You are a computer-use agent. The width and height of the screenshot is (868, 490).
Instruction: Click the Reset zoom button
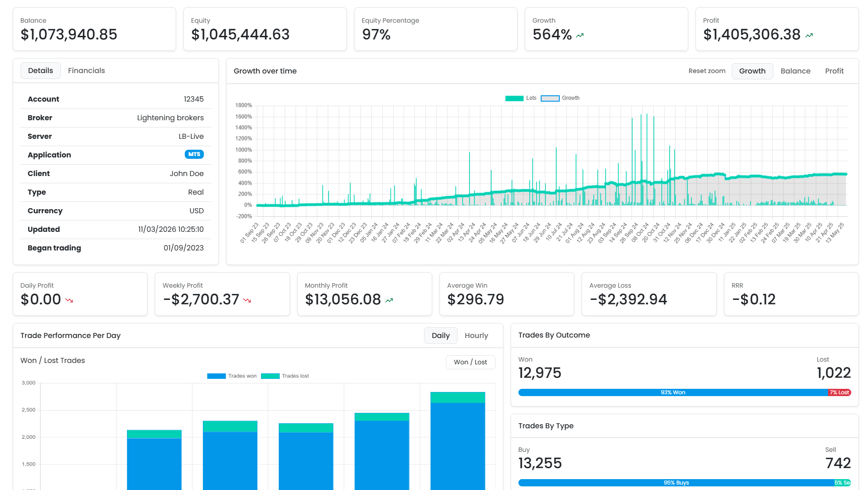(x=707, y=71)
